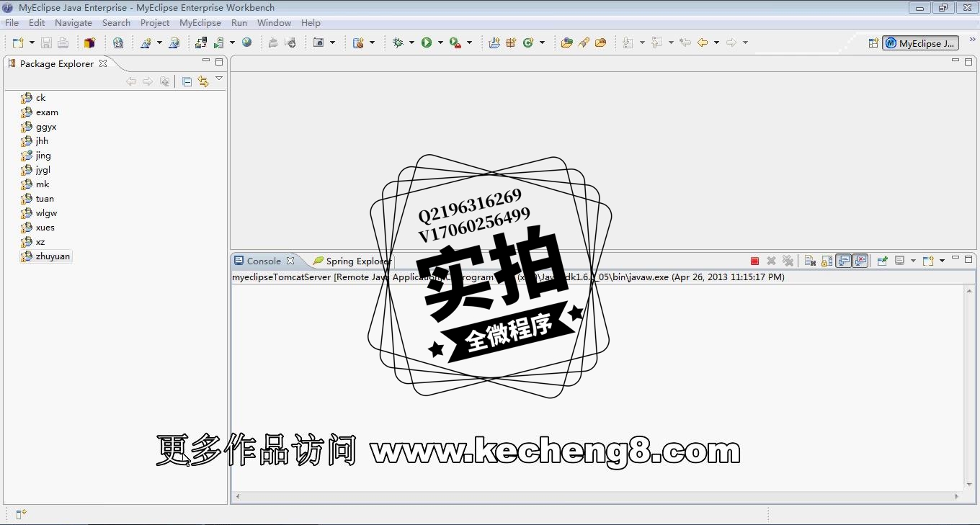Click the red Terminate button in Console

[754, 261]
